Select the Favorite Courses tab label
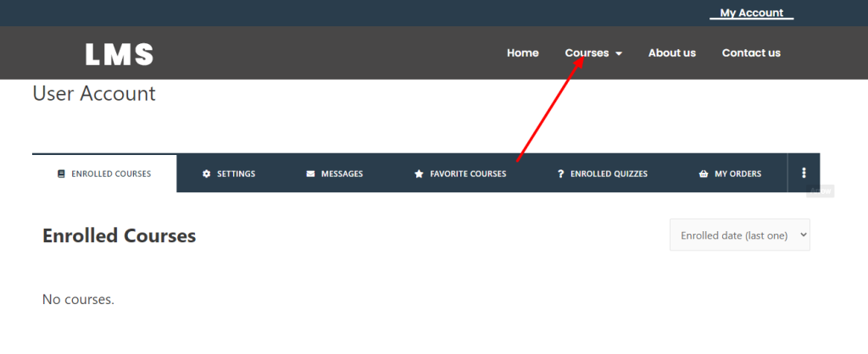 point(468,174)
